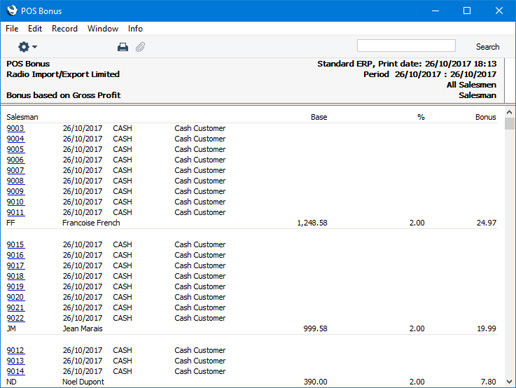Click the Salesman column header

[22, 117]
